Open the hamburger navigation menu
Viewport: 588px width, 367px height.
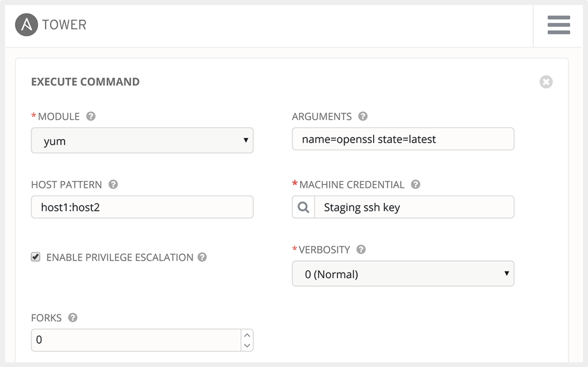[x=558, y=25]
